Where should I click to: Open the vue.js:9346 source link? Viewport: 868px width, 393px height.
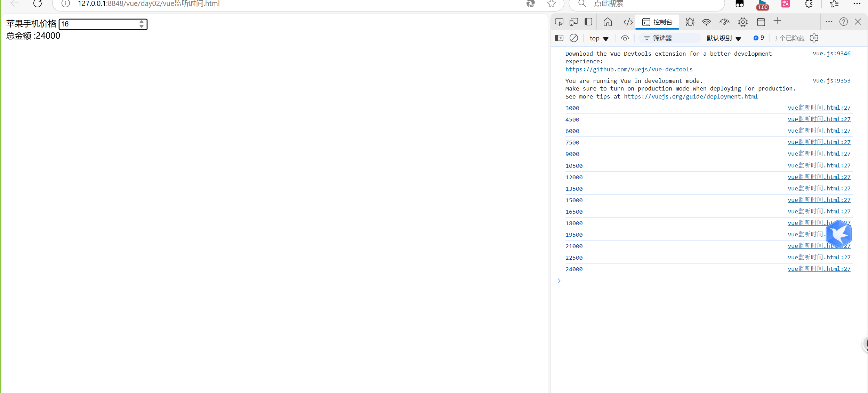(x=831, y=54)
